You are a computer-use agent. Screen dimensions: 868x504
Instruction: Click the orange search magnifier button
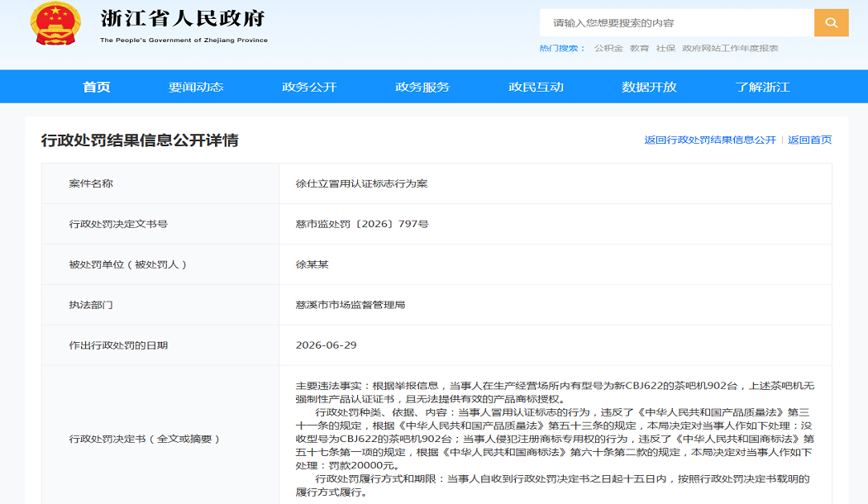pos(831,22)
